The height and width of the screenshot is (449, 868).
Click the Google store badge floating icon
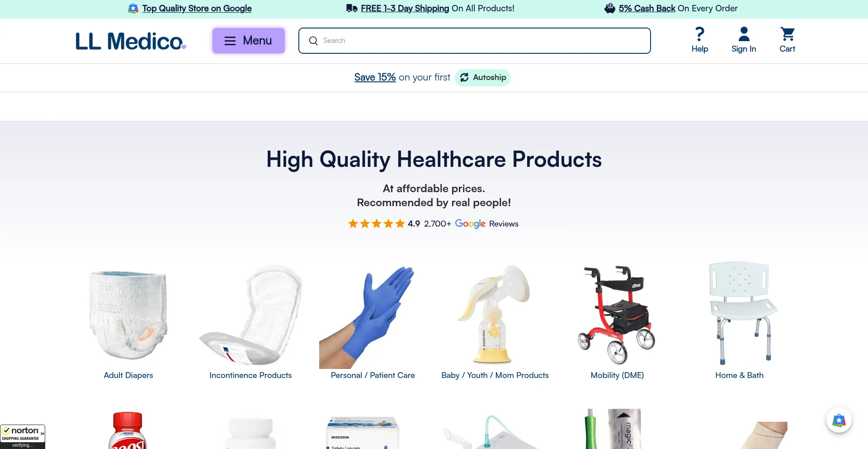tap(839, 421)
